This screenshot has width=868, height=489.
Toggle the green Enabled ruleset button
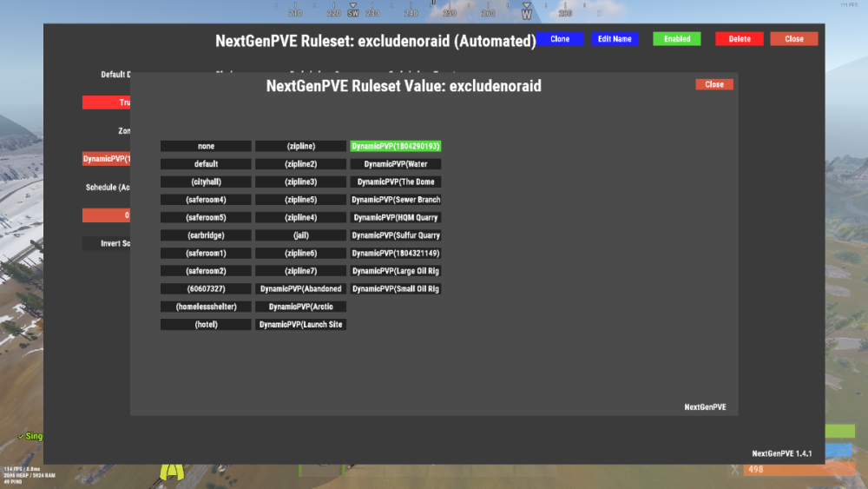677,39
